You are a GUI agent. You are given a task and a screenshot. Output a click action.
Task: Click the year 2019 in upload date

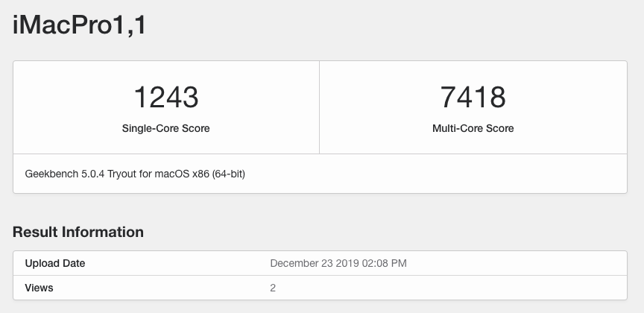click(x=348, y=263)
